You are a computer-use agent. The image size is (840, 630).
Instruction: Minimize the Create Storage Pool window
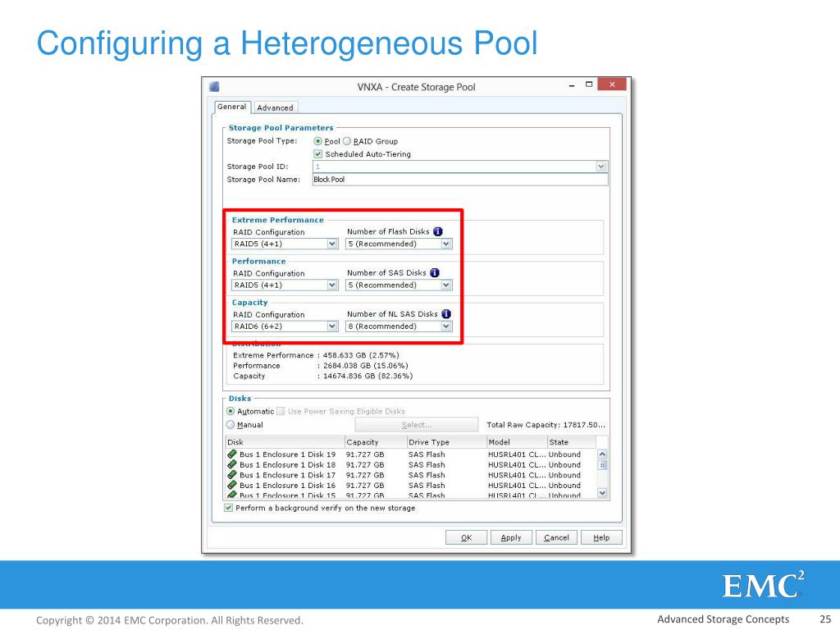pyautogui.click(x=572, y=85)
